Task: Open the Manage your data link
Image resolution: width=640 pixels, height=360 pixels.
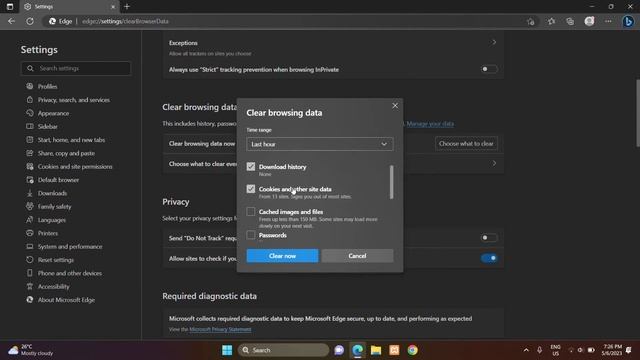Action: coord(430,124)
